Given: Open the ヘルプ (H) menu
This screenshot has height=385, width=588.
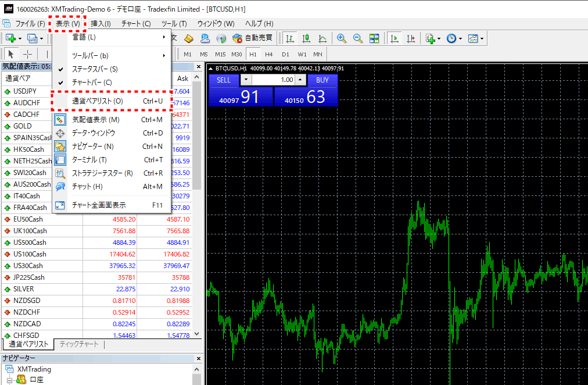Looking at the screenshot, I should point(259,24).
